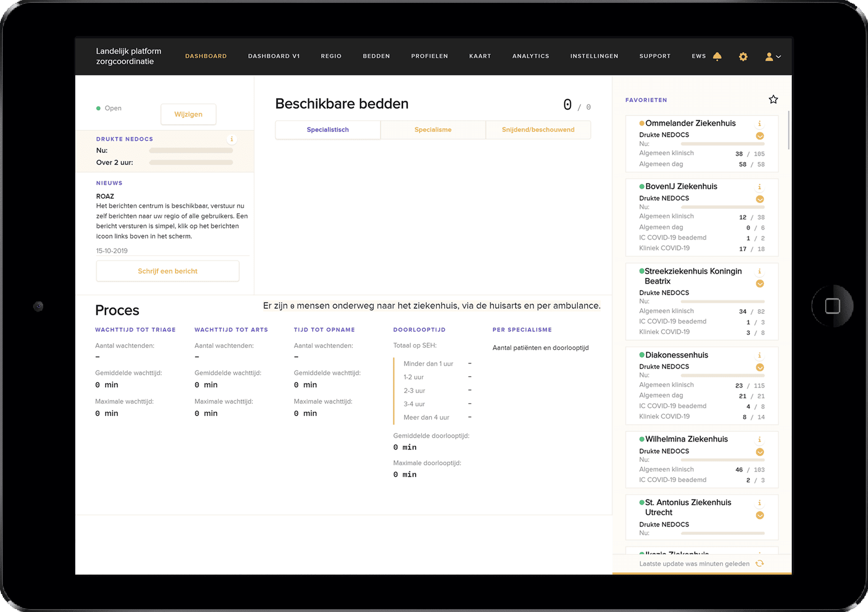
Task: Click Algemeen dag row in Diakonessenhuis card
Action: point(702,395)
